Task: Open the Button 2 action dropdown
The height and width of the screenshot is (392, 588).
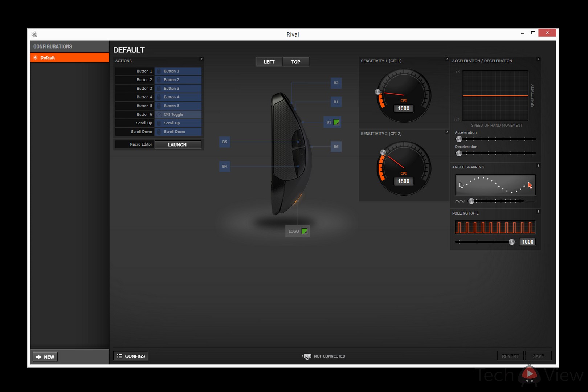Action: [x=178, y=80]
